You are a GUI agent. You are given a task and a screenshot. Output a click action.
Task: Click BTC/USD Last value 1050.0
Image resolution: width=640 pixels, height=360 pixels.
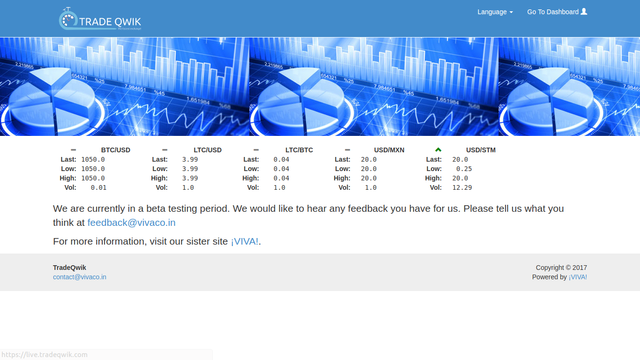click(93, 159)
